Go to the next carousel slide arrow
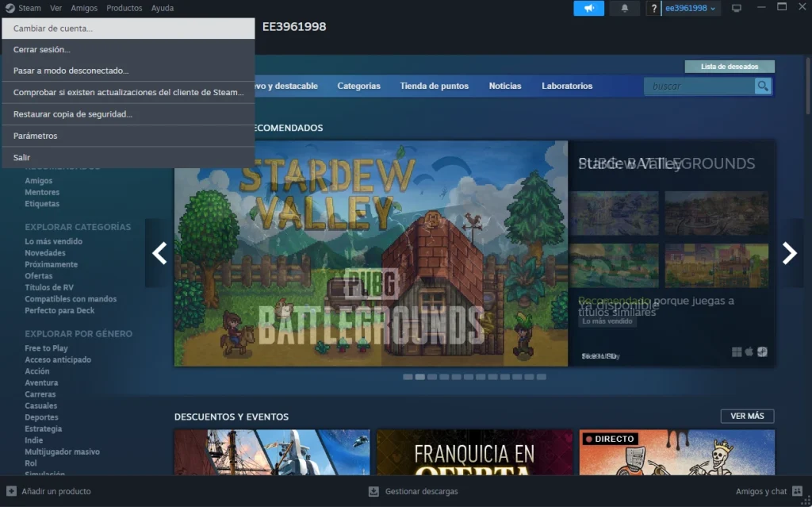 789,253
